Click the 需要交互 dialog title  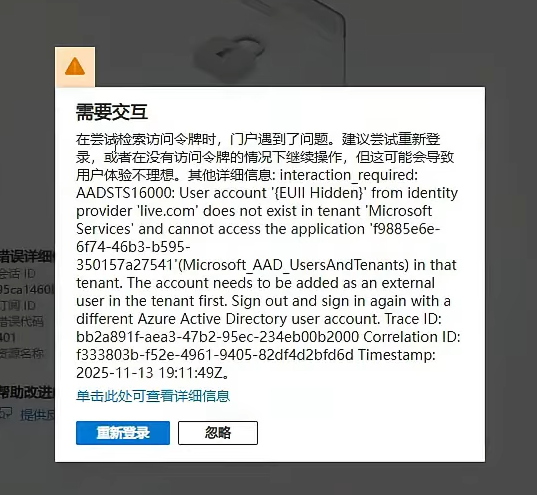click(x=112, y=112)
